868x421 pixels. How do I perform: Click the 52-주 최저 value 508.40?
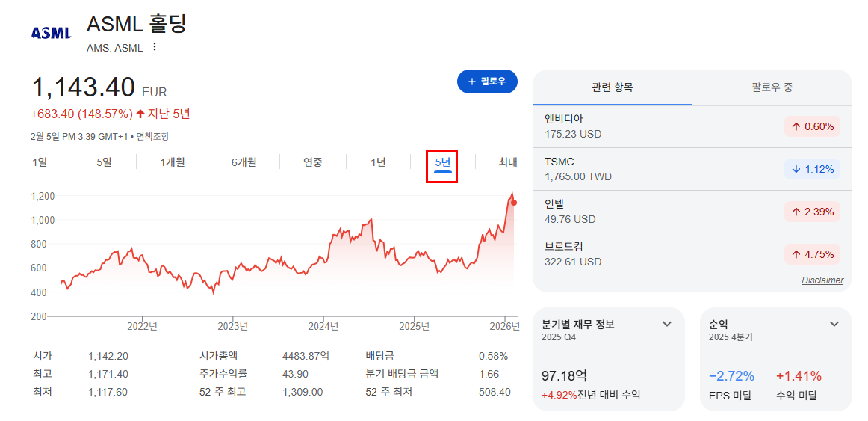point(495,392)
